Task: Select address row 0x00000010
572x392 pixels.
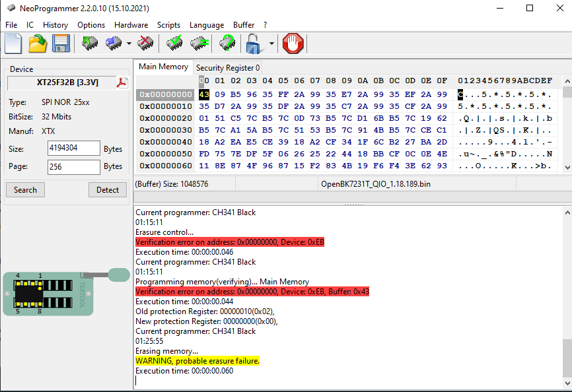Action: coord(166,106)
